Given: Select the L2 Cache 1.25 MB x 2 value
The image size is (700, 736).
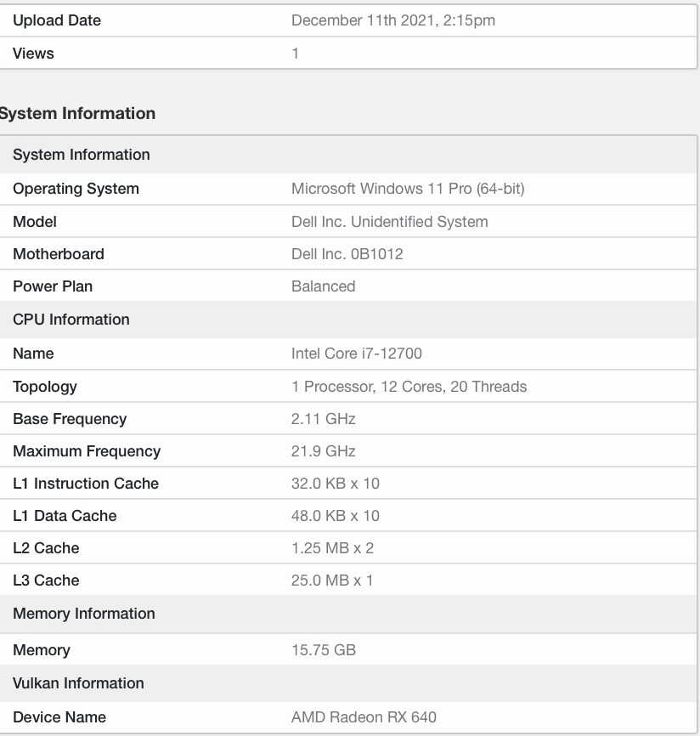Looking at the screenshot, I should 332,548.
